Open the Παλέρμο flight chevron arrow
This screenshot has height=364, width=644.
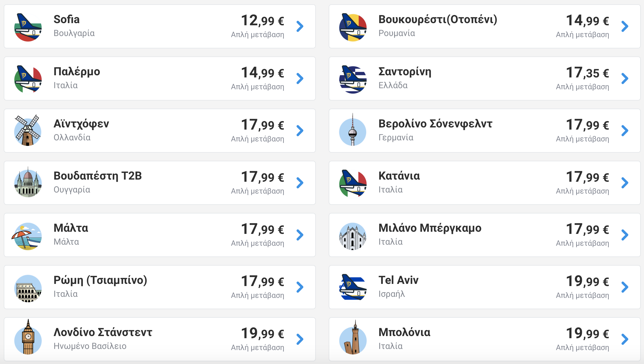pos(300,78)
